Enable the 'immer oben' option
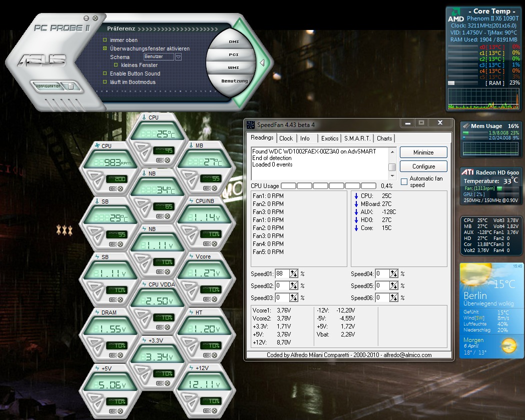This screenshot has width=525, height=420. point(105,40)
